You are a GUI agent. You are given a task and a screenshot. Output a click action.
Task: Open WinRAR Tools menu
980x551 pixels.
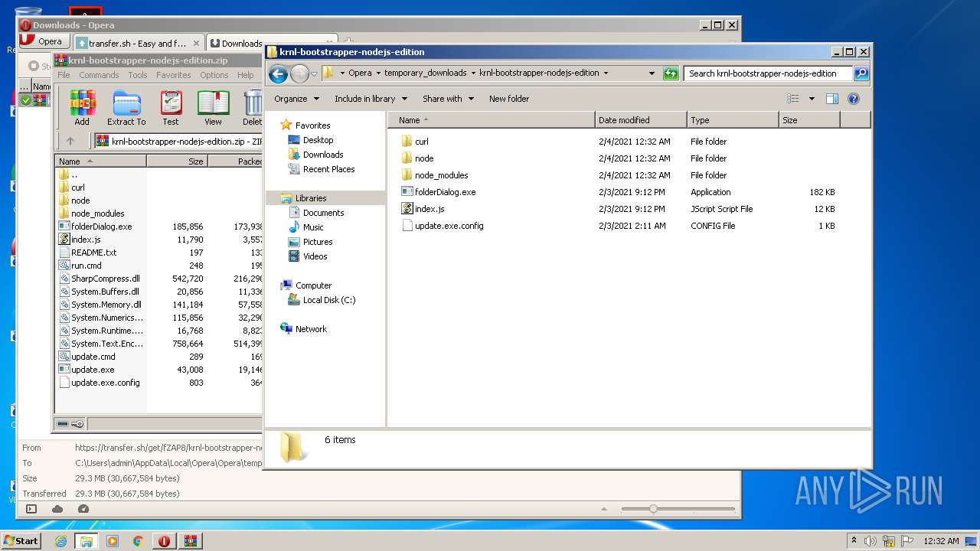tap(138, 75)
